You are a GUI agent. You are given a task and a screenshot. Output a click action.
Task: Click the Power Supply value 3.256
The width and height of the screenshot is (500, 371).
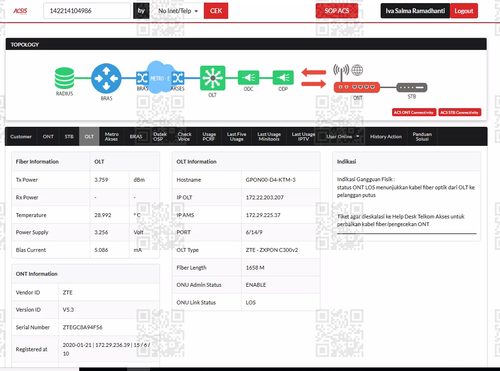[x=101, y=232]
